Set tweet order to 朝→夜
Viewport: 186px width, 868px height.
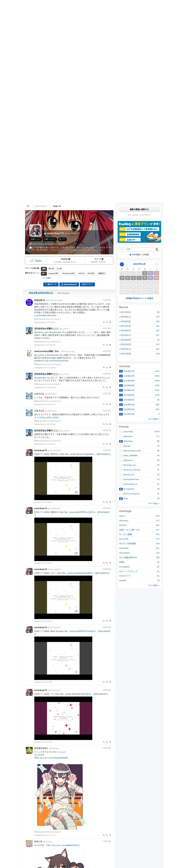(x=51, y=269)
